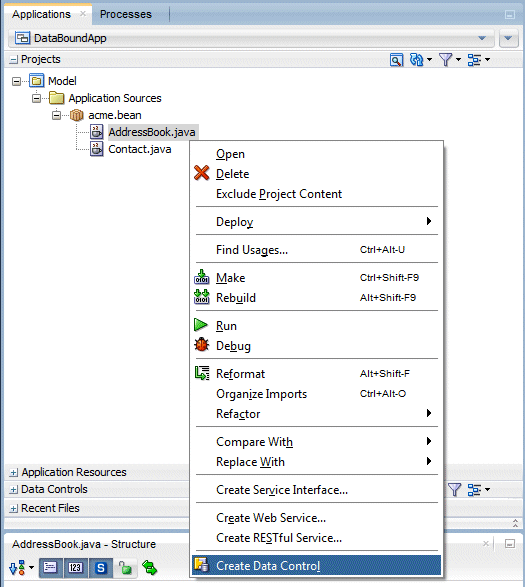Click the Application Sources folder icon

tap(57, 98)
